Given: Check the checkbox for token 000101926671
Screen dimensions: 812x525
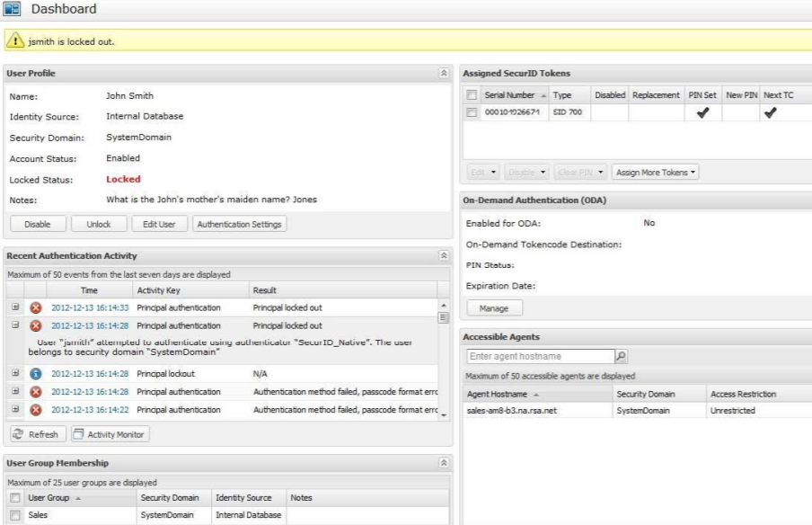Looking at the screenshot, I should pos(471,112).
